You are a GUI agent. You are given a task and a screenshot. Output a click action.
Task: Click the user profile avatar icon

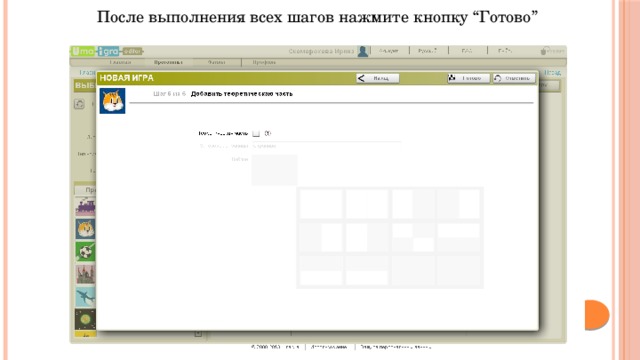pyautogui.click(x=362, y=51)
